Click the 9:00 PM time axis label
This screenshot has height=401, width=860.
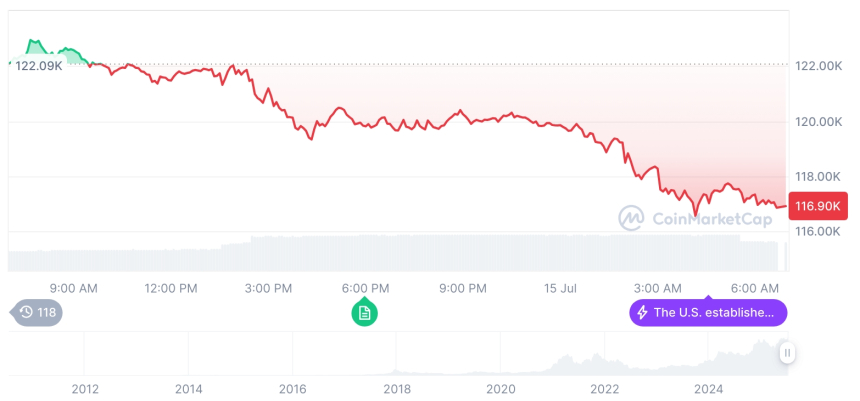tap(463, 288)
